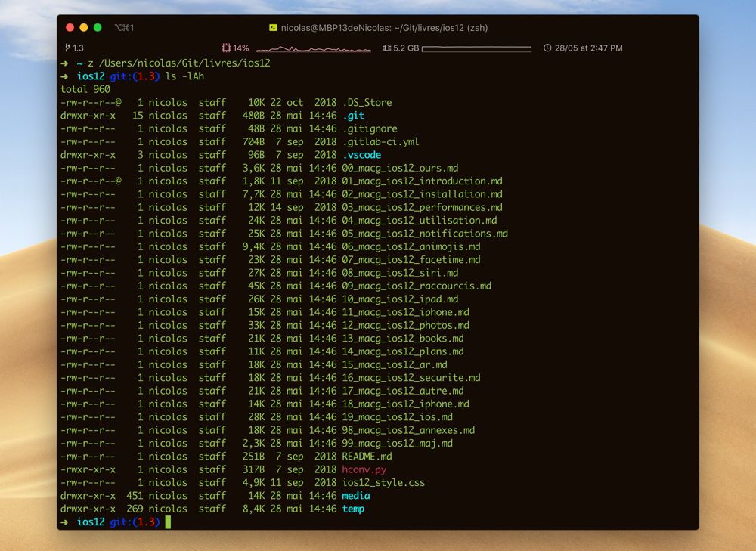Click the red close window button
The width and height of the screenshot is (756, 551).
click(x=70, y=27)
